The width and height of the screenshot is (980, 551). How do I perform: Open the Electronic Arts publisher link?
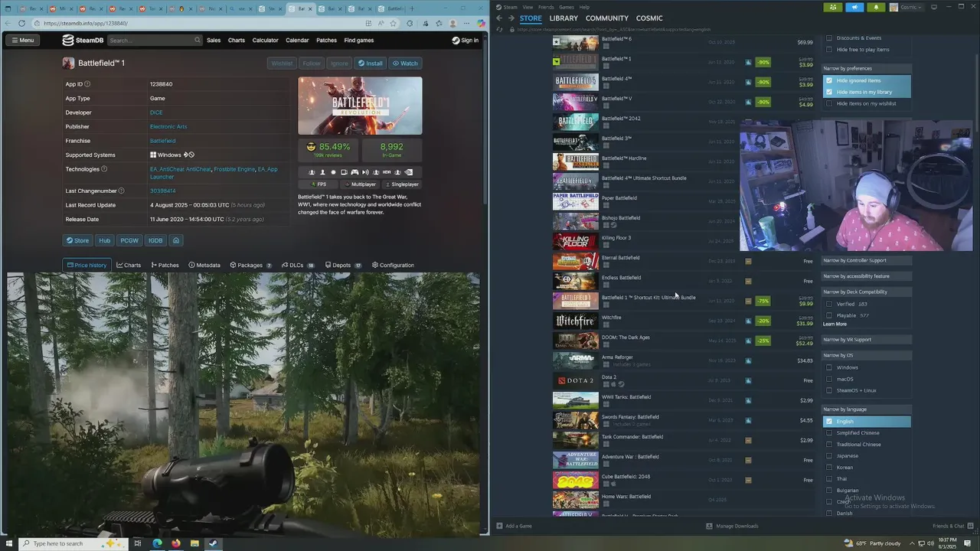click(x=168, y=126)
